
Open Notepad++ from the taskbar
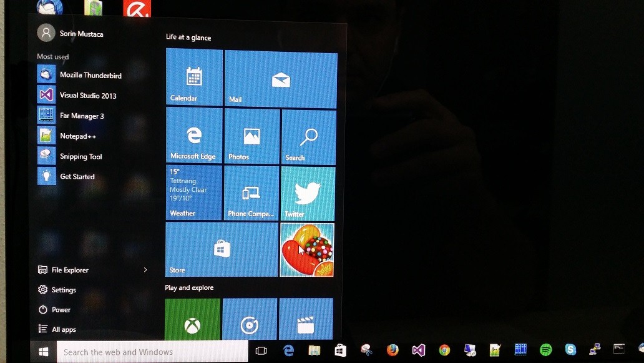495,350
